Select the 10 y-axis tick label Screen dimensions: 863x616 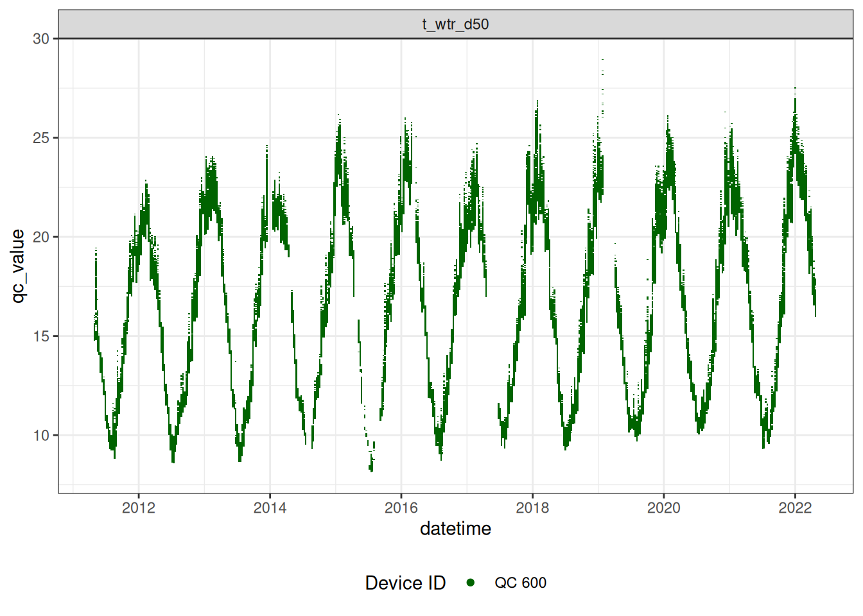click(x=41, y=436)
